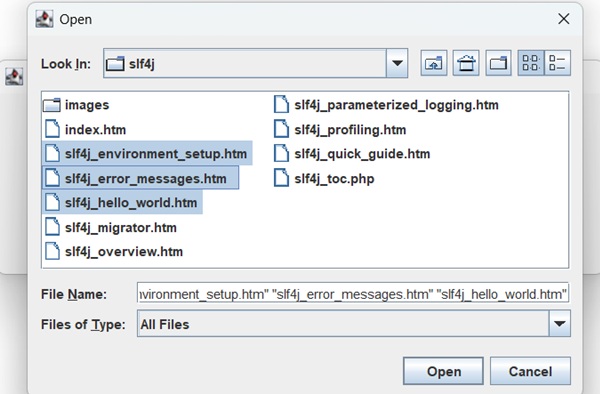600x394 pixels.
Task: Select the images folder name
Action: point(87,105)
